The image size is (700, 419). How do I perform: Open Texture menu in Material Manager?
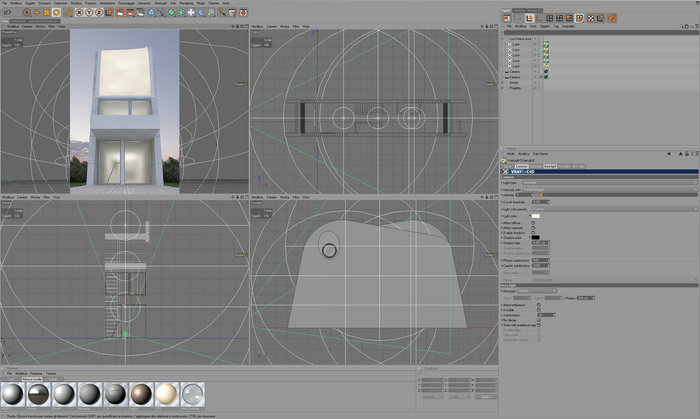point(51,373)
